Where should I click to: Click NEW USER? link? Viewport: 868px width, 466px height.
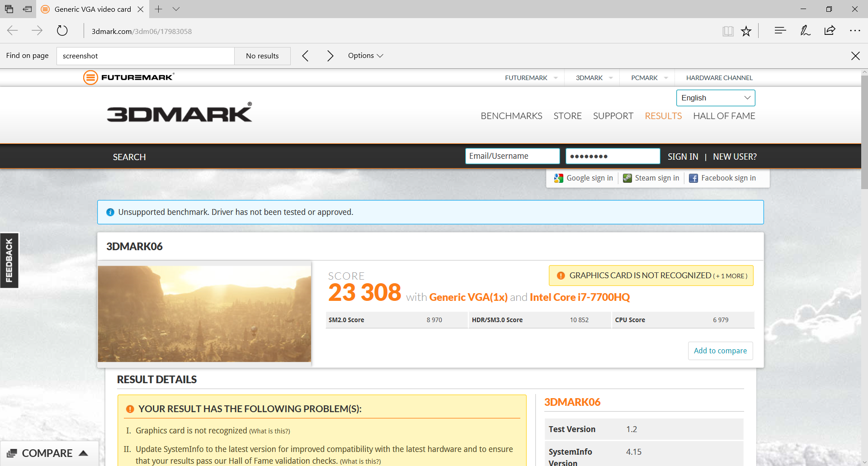(x=735, y=157)
